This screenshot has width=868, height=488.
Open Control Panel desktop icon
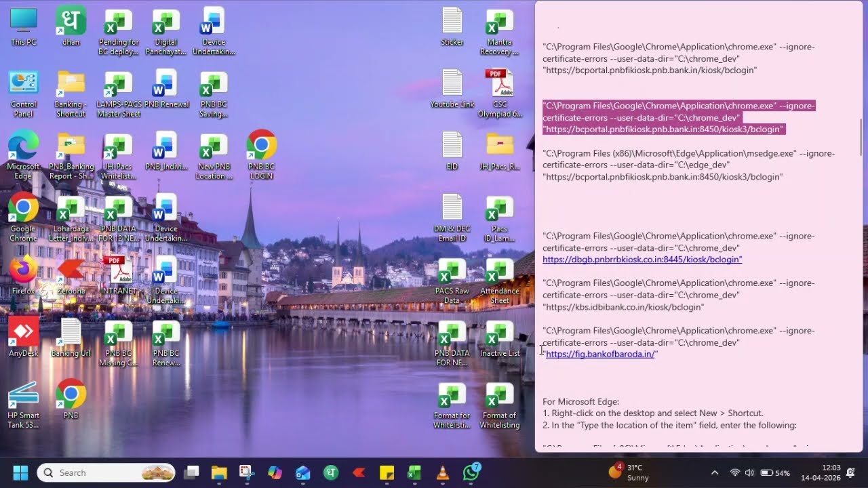pos(23,94)
